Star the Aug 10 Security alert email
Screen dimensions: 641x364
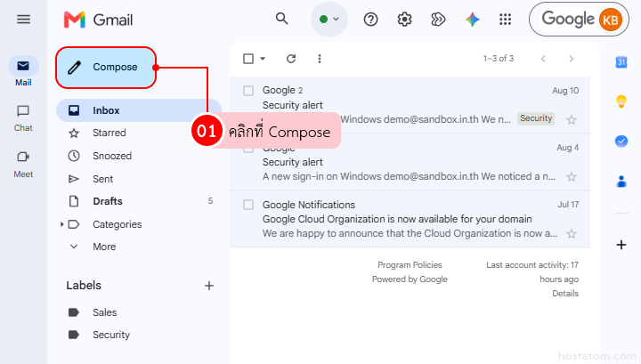572,119
